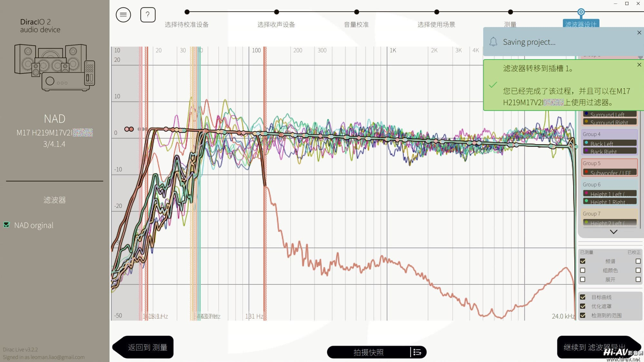This screenshot has height=362, width=644.
Task: Click 返回到 测量 back button
Action: click(143, 347)
